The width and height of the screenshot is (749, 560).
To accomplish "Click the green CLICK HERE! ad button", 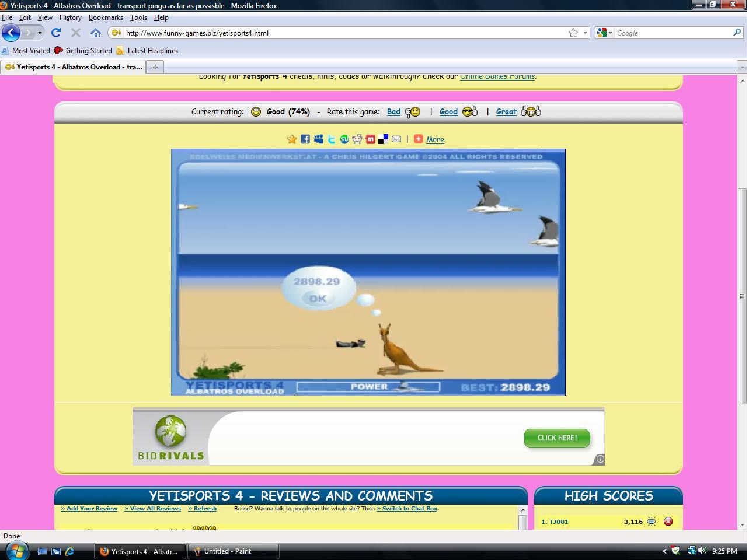I will tap(557, 437).
